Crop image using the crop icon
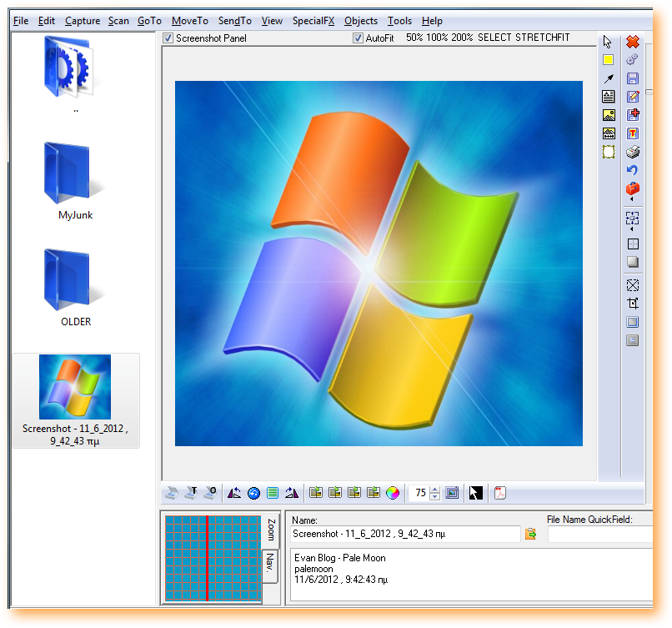 point(633,304)
